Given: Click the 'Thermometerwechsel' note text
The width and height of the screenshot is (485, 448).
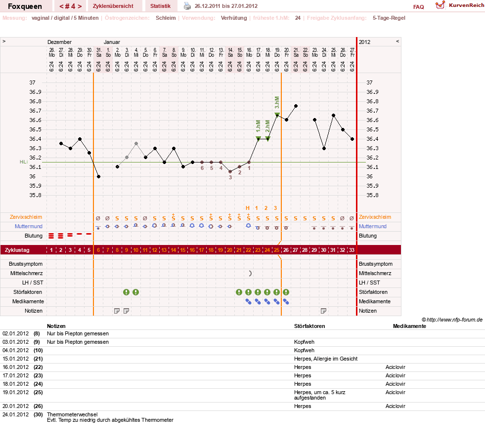Looking at the screenshot, I should click(x=72, y=414).
